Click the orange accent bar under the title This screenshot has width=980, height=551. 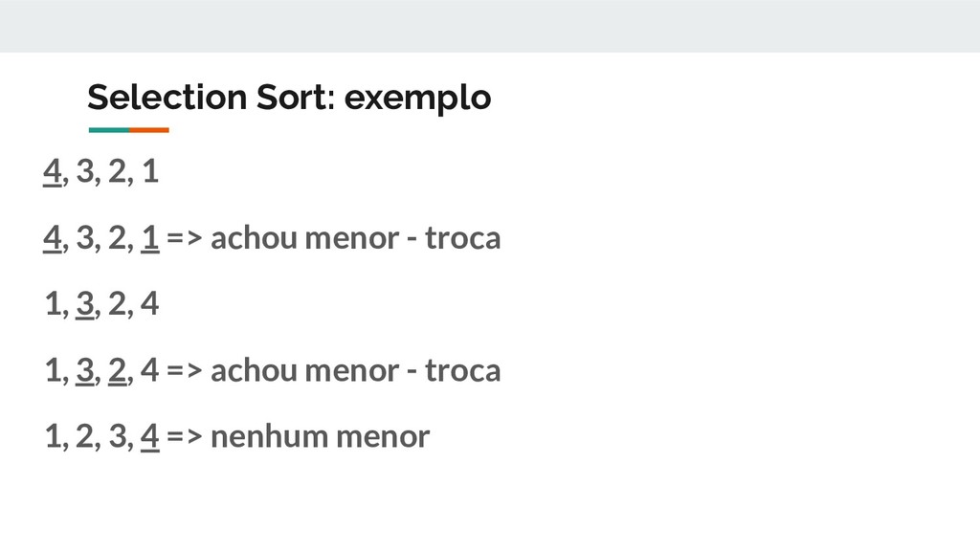pyautogui.click(x=149, y=130)
